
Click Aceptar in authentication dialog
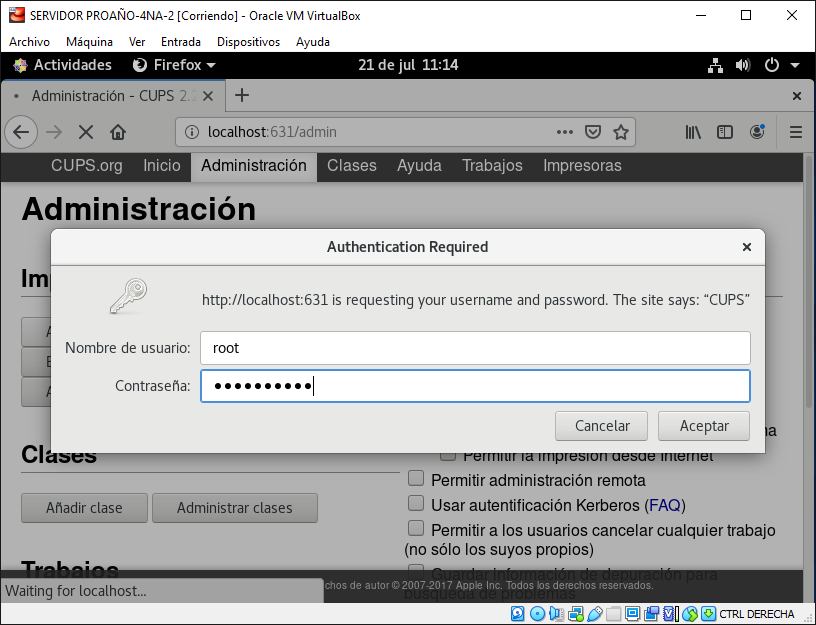click(704, 426)
